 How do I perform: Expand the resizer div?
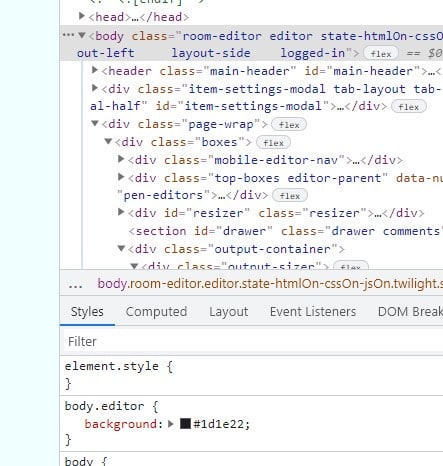[121, 212]
